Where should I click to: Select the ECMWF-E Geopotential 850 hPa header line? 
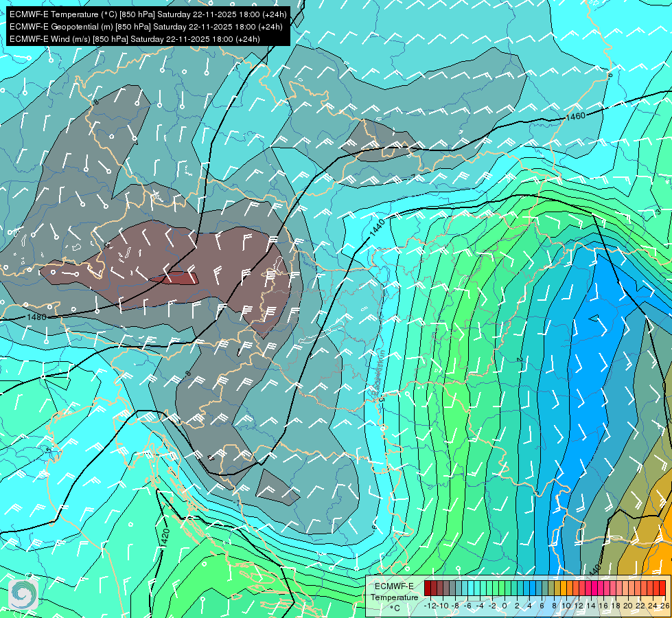tap(146, 27)
